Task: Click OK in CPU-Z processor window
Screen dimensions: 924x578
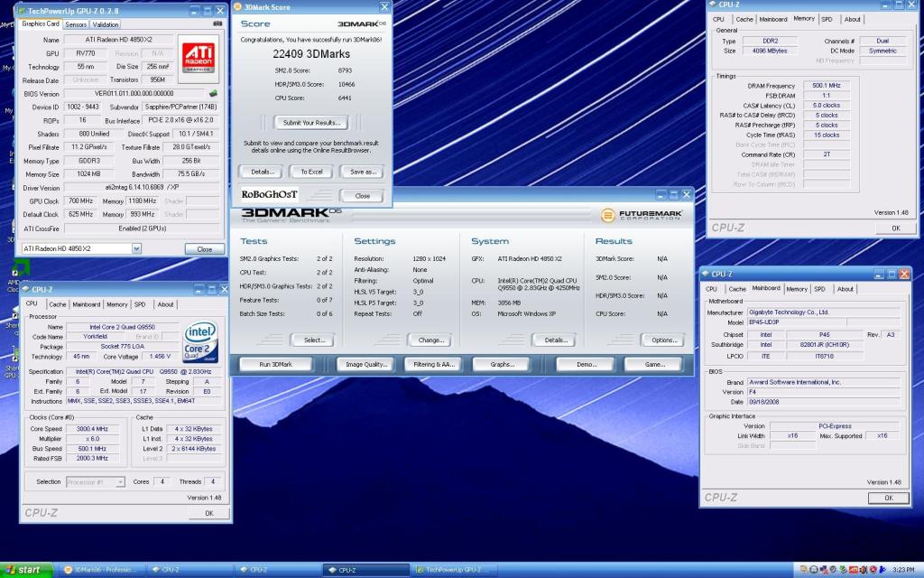Action: (x=208, y=513)
